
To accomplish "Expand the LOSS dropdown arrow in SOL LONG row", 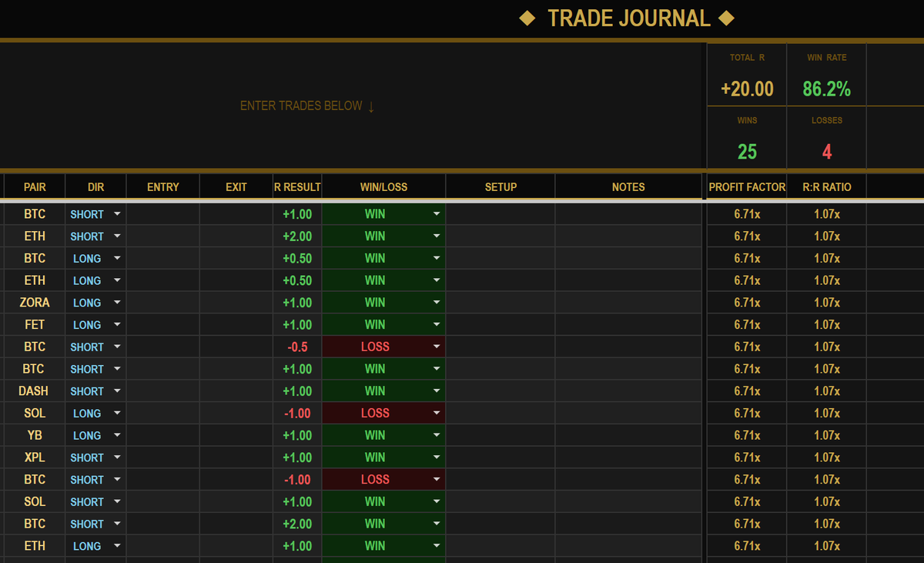I will (437, 413).
